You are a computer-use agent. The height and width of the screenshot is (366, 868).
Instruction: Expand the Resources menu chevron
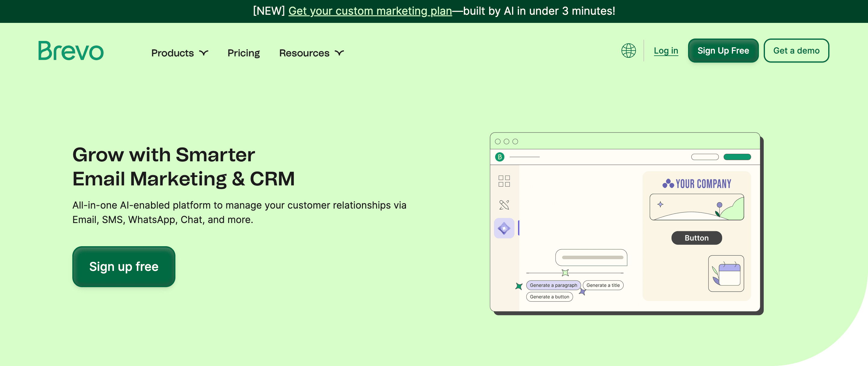click(339, 53)
